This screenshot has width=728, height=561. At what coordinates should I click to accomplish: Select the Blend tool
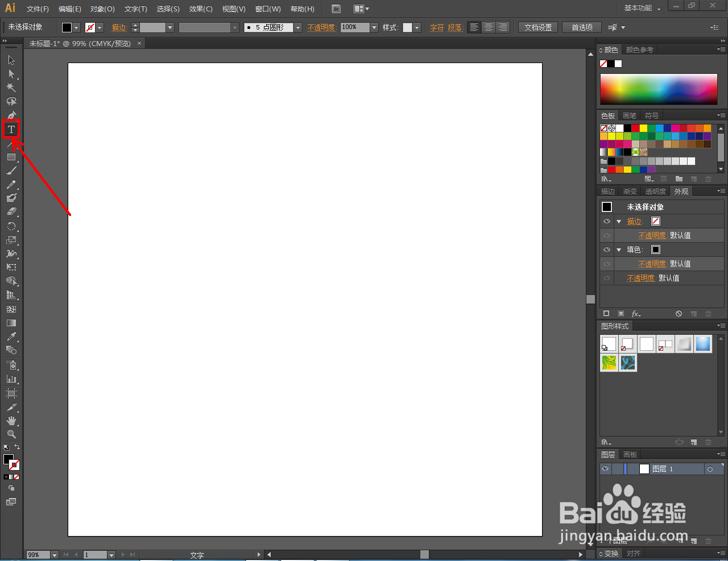coord(11,350)
